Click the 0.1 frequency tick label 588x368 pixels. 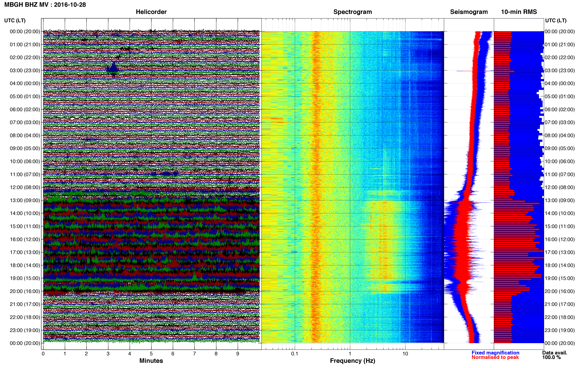click(295, 354)
